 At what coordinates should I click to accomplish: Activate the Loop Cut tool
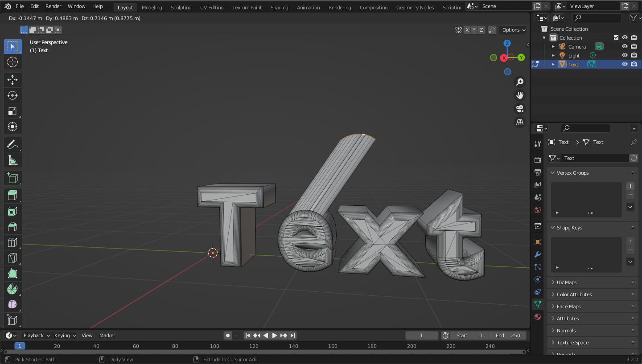tap(13, 242)
